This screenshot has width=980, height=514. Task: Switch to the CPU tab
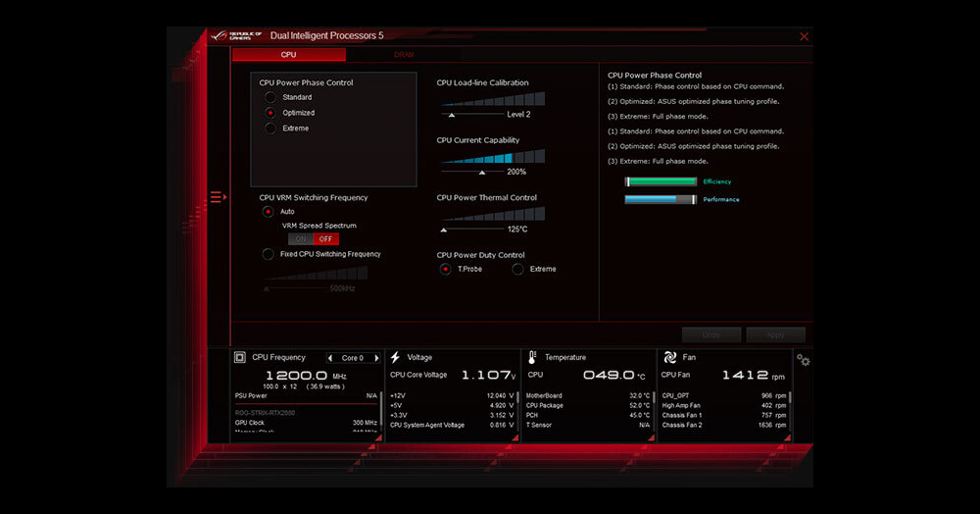(x=289, y=55)
